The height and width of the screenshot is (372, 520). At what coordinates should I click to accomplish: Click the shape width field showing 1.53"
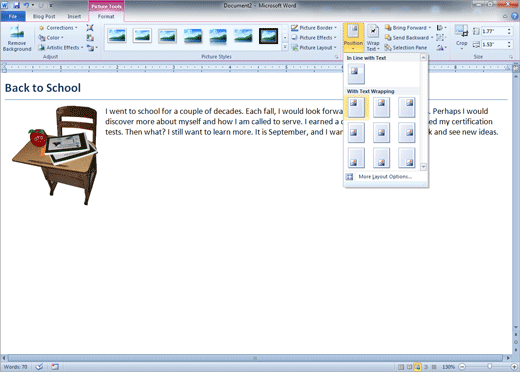click(x=493, y=44)
